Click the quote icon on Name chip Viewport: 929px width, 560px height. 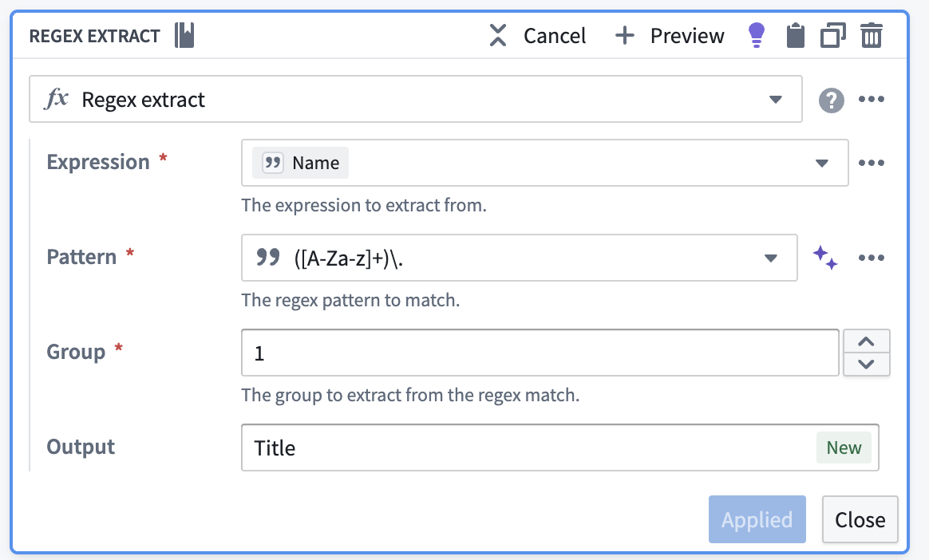coord(272,163)
